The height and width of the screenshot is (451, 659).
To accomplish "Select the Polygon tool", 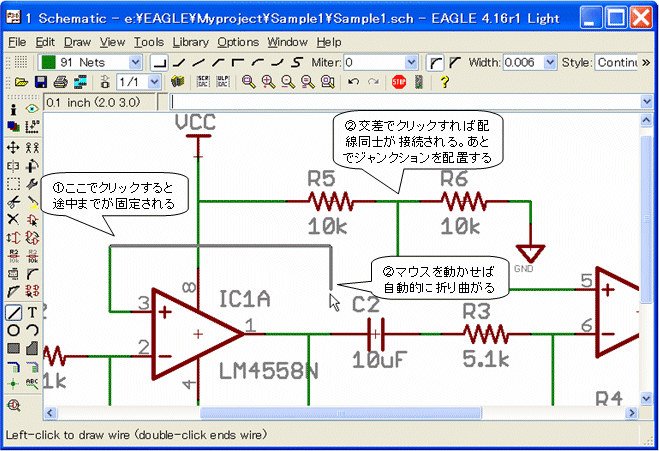I will [x=32, y=348].
